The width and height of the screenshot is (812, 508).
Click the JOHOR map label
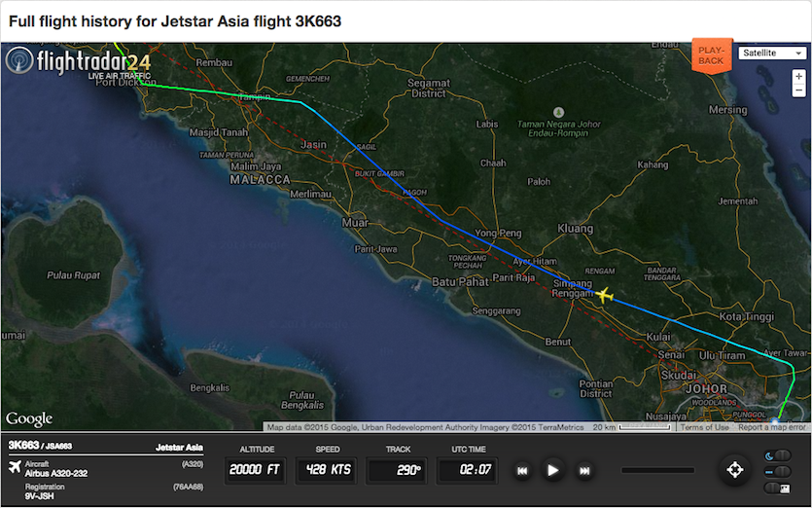tap(706, 388)
